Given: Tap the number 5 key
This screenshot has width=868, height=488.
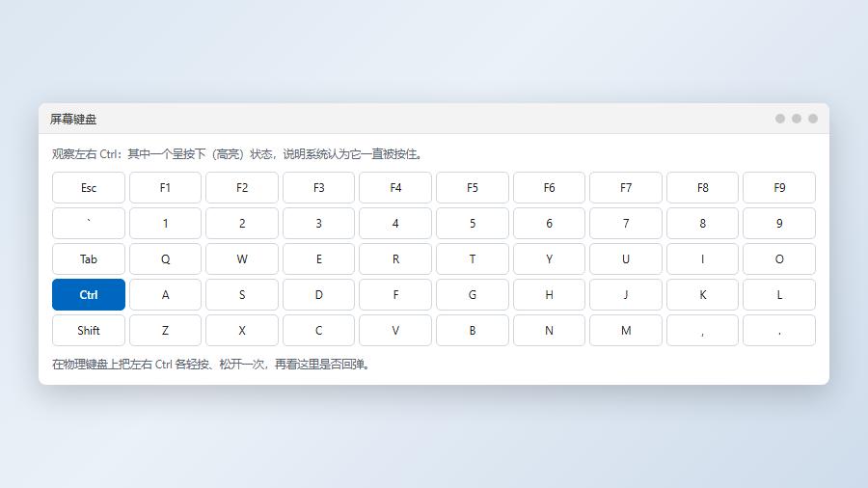Looking at the screenshot, I should click(473, 224).
